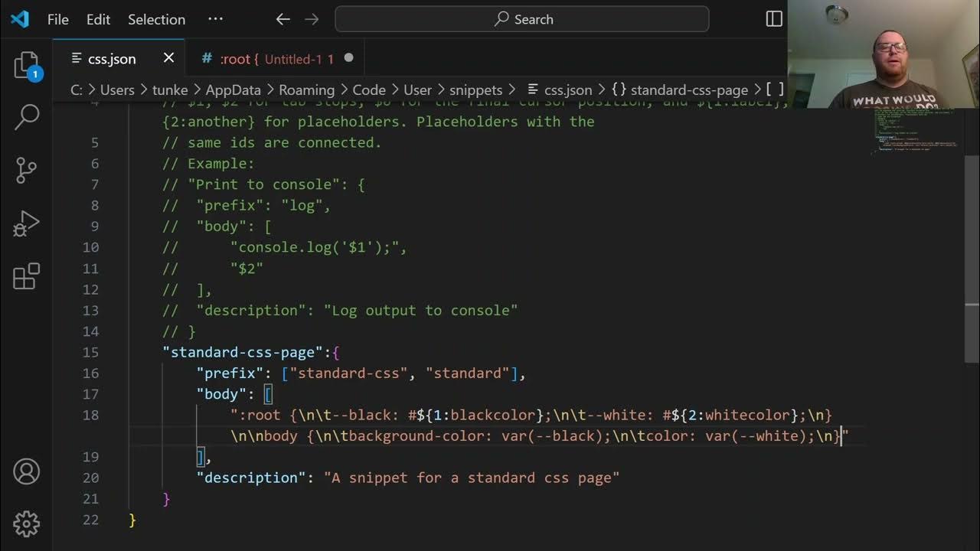Open the Accounts menu icon
The height and width of the screenshot is (551, 980).
click(26, 471)
